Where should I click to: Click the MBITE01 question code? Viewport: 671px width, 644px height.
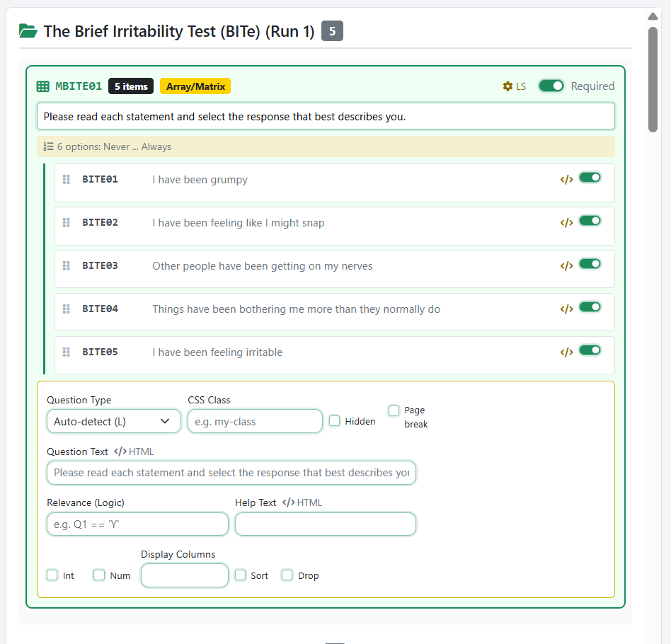79,86
